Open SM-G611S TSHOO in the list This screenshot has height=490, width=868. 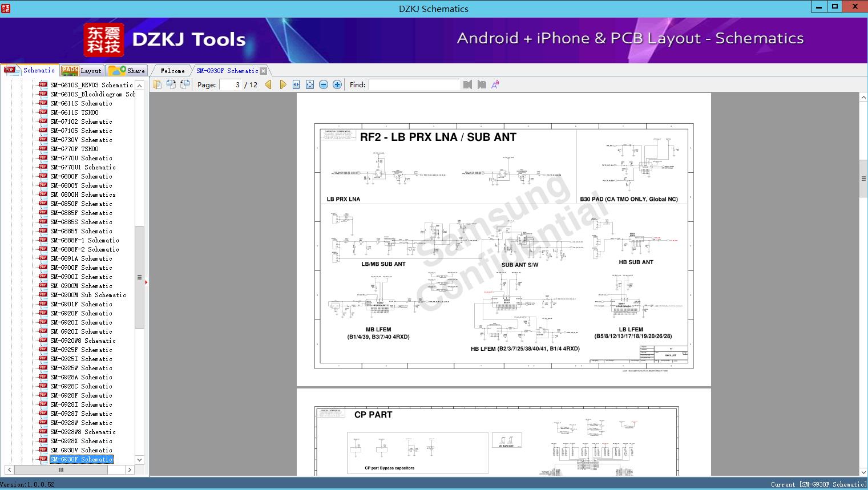tap(74, 112)
